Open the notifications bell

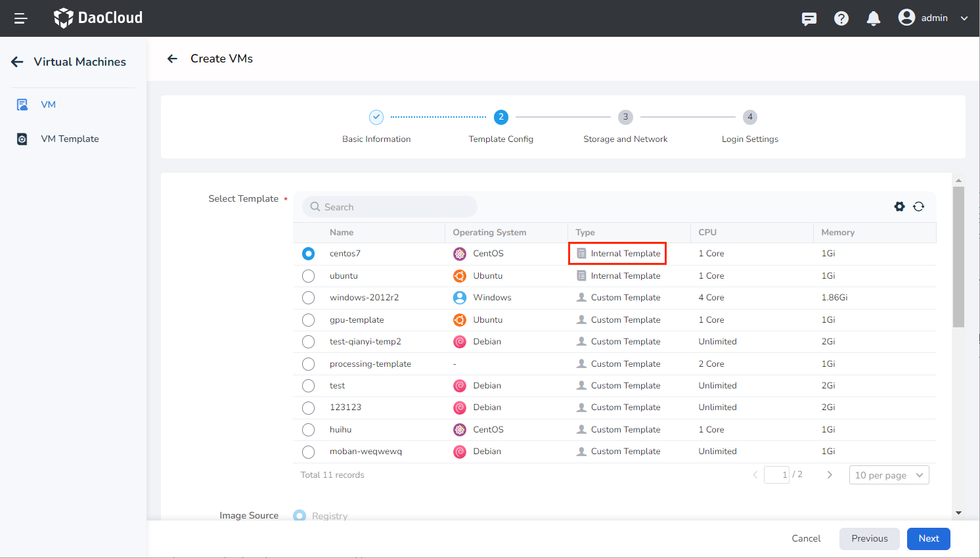tap(873, 18)
